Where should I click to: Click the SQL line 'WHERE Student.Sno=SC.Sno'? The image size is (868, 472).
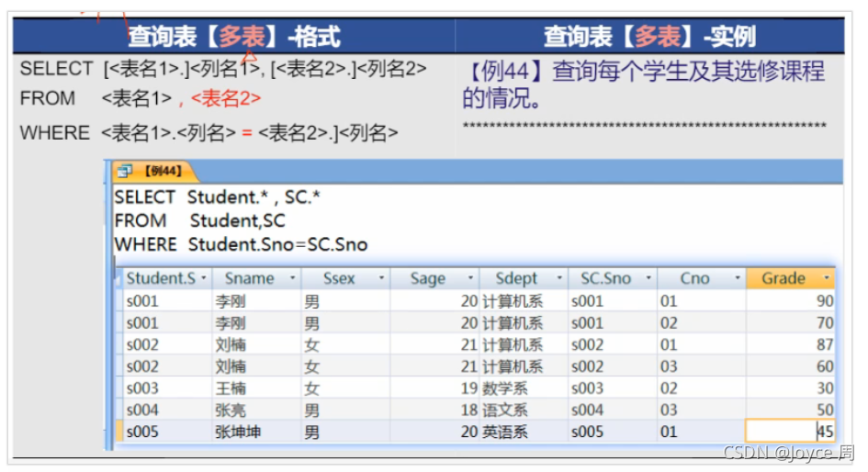point(241,244)
